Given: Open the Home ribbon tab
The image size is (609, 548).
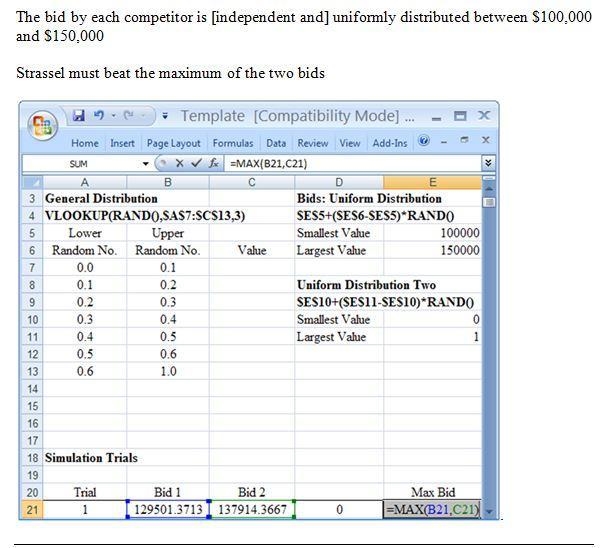Looking at the screenshot, I should pos(85,143).
